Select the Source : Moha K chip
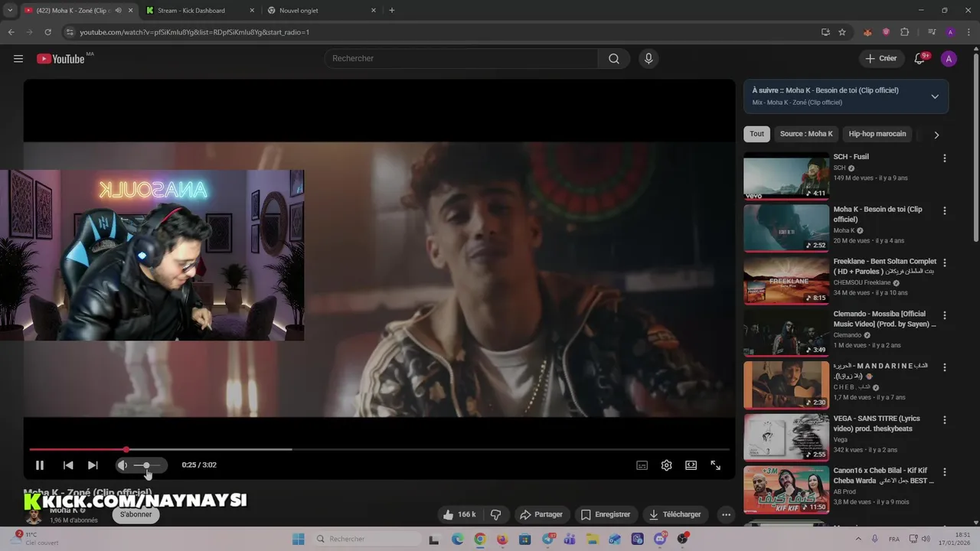 806,134
